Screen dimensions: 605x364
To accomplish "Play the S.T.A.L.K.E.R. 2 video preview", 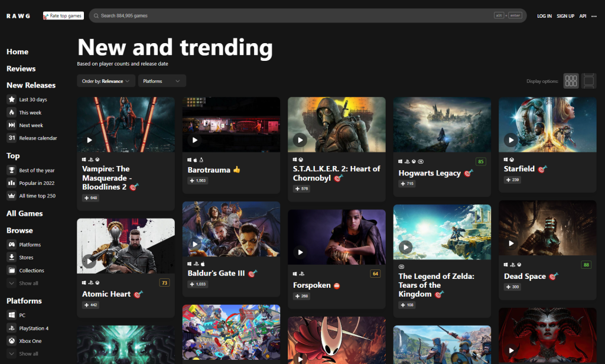I will pyautogui.click(x=300, y=140).
